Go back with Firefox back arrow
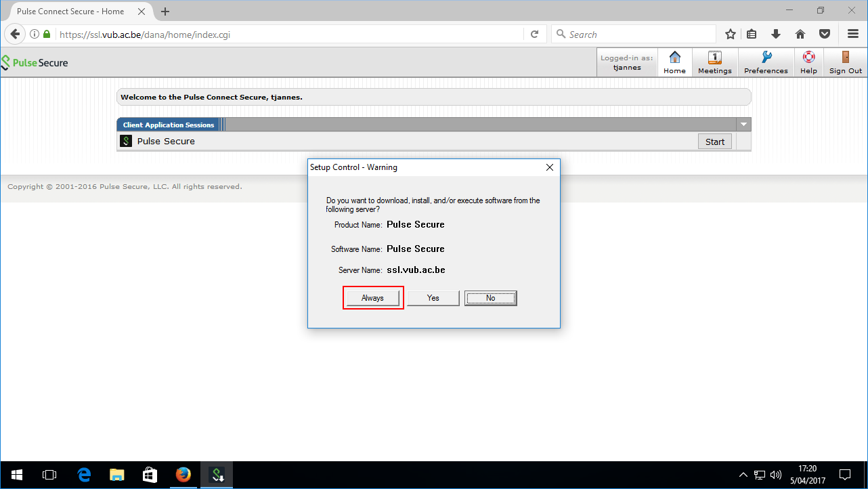 click(15, 34)
